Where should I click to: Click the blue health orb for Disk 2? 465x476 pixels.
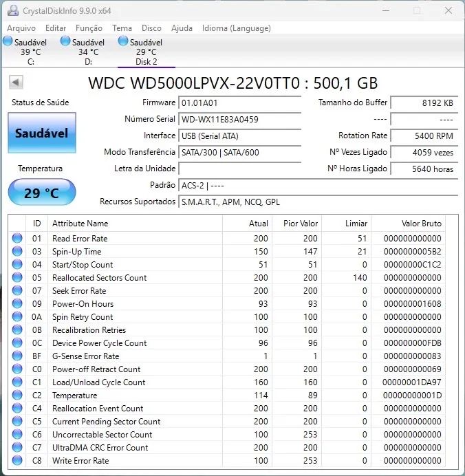pyautogui.click(x=123, y=41)
